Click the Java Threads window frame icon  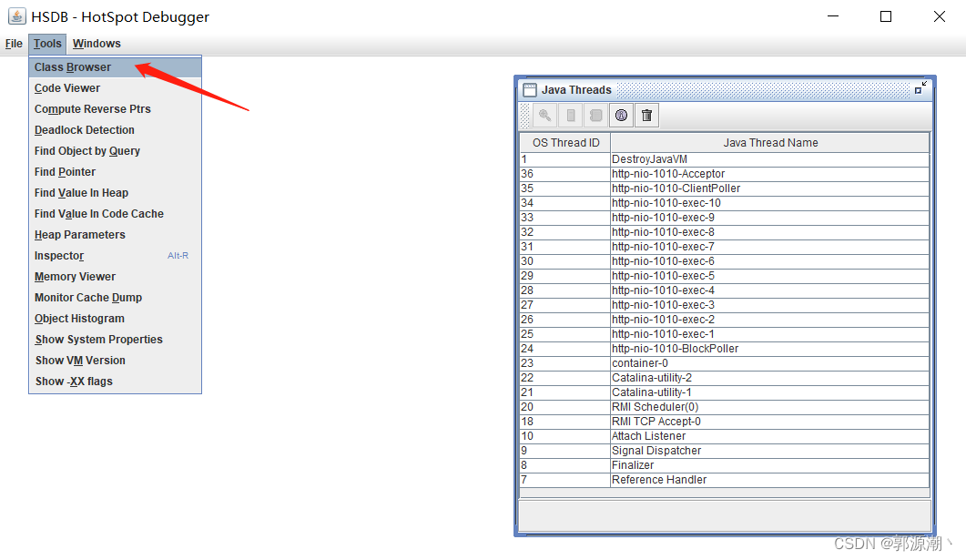point(530,90)
